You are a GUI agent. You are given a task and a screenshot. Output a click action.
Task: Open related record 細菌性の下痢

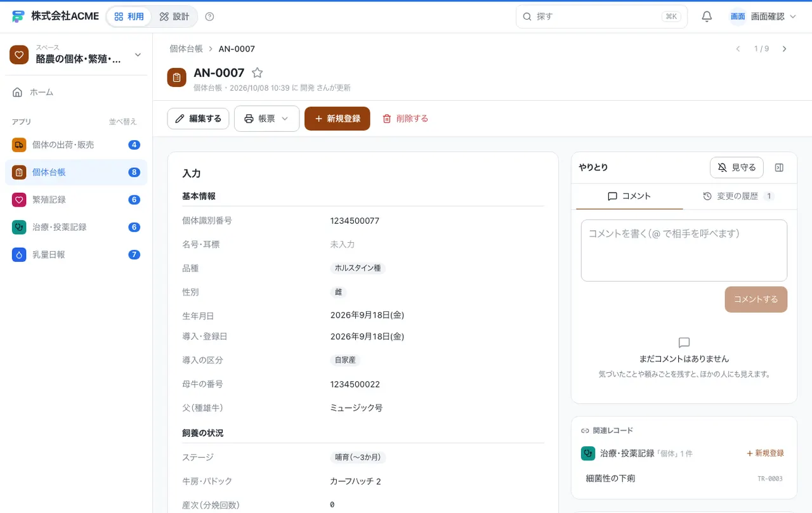click(684, 478)
